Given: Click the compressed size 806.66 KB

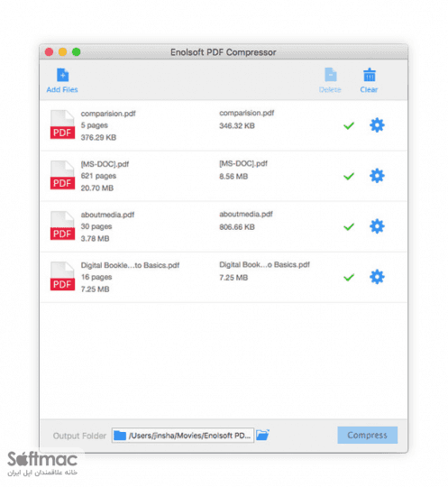Looking at the screenshot, I should [237, 227].
